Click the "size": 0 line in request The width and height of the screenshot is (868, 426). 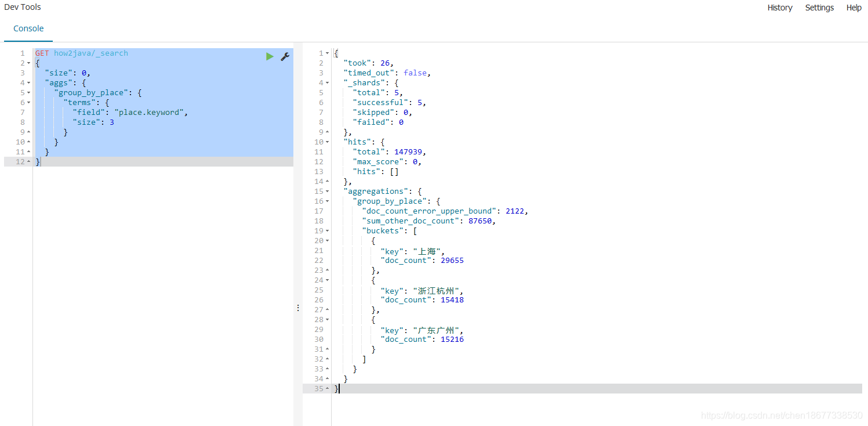(x=67, y=73)
